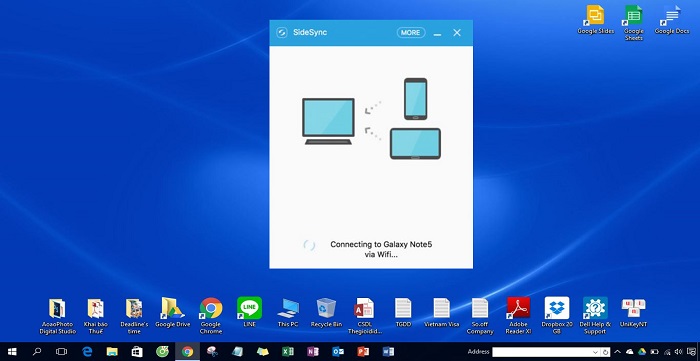Minimize the SideSync window
This screenshot has height=361, width=700.
[438, 33]
